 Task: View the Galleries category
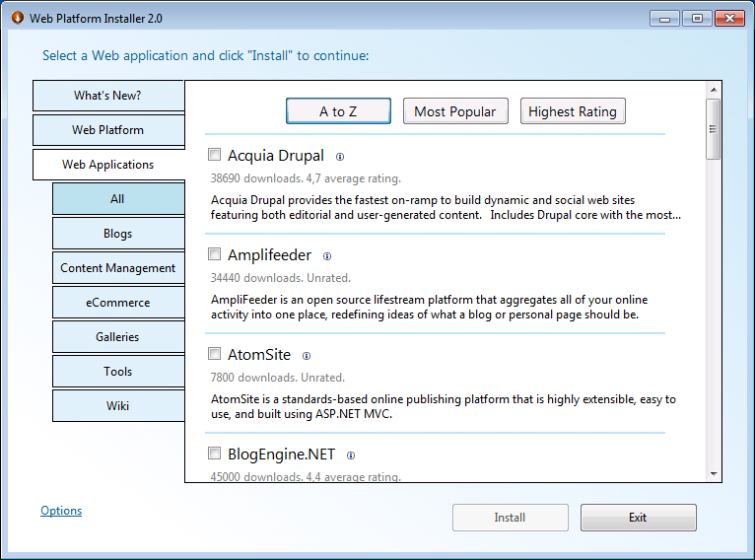[x=118, y=337]
